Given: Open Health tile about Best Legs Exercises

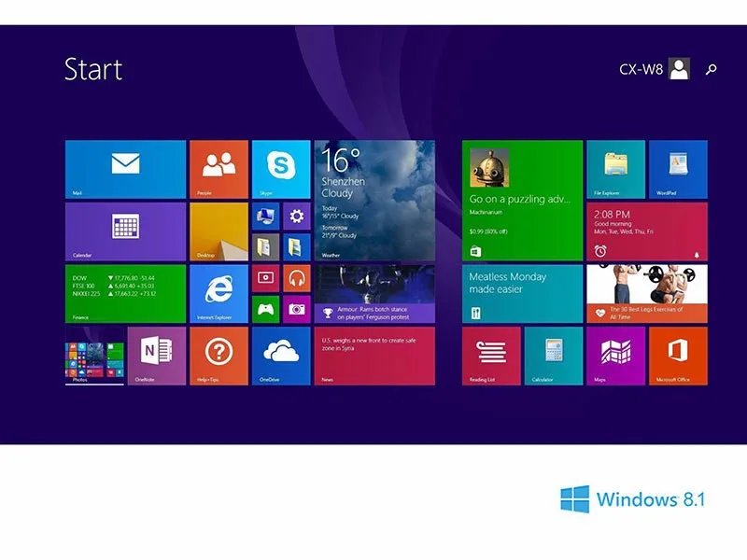Looking at the screenshot, I should pyautogui.click(x=647, y=294).
